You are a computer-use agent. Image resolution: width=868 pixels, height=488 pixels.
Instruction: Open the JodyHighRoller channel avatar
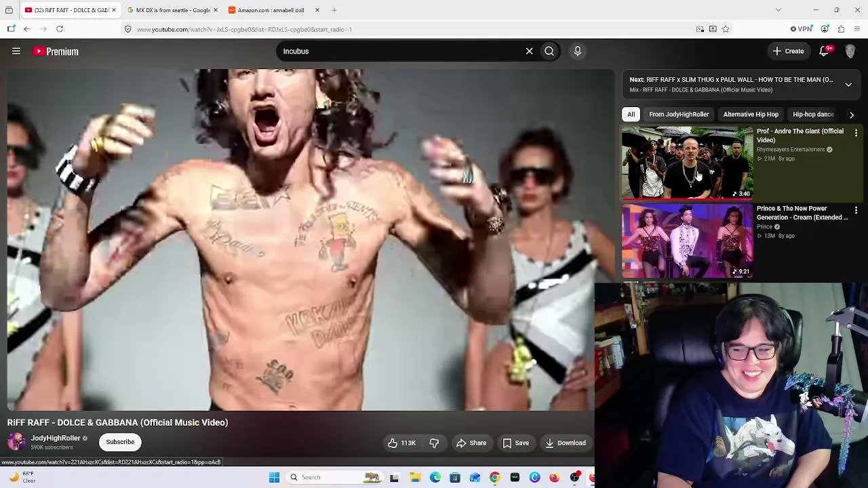(x=16, y=442)
